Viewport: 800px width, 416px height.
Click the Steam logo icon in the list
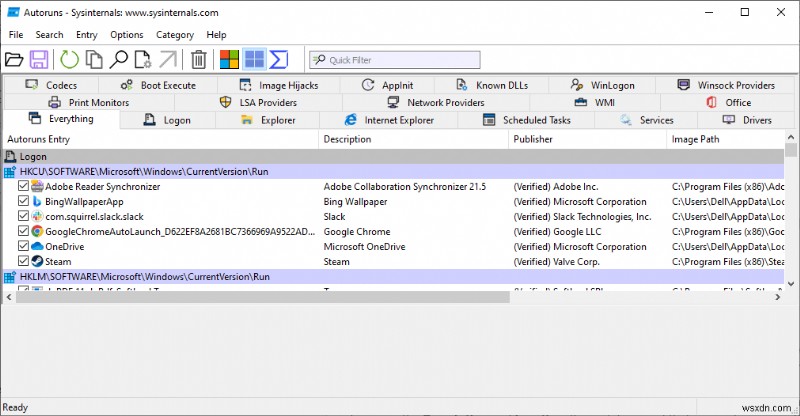pos(37,261)
